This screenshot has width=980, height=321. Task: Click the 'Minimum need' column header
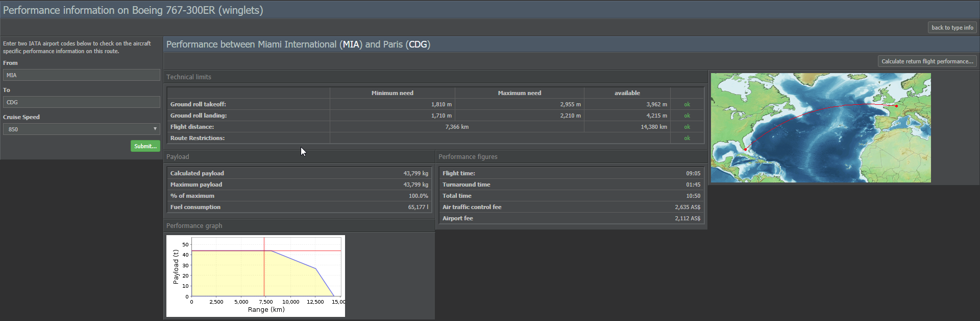[x=393, y=93]
